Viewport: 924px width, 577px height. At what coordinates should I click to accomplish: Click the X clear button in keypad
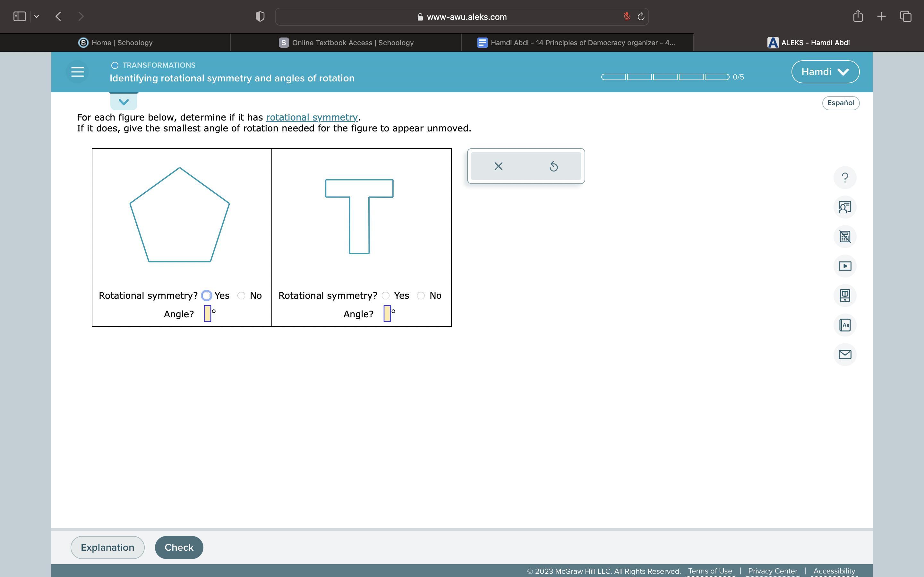click(x=498, y=166)
